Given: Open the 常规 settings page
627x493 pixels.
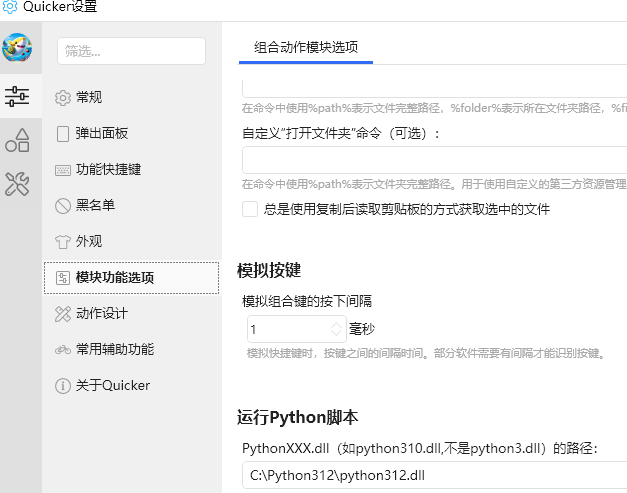Looking at the screenshot, I should point(132,97).
